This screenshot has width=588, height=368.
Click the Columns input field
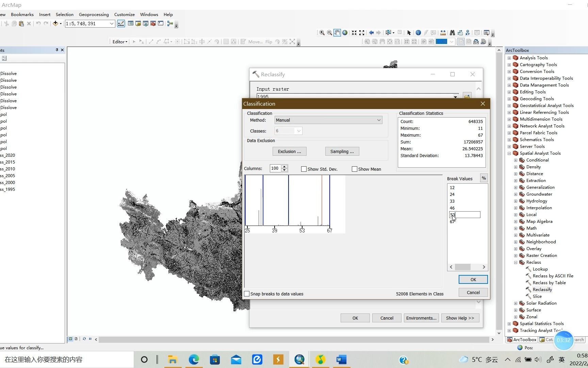pyautogui.click(x=275, y=168)
